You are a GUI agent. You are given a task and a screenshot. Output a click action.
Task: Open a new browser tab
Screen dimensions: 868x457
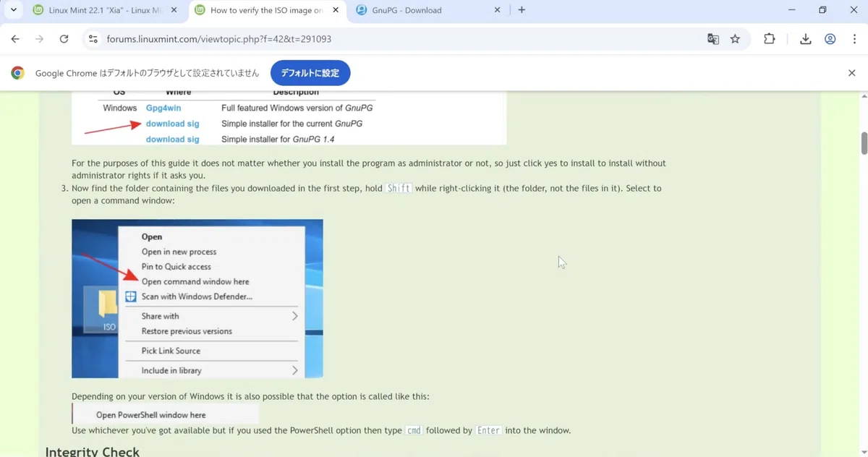[522, 10]
